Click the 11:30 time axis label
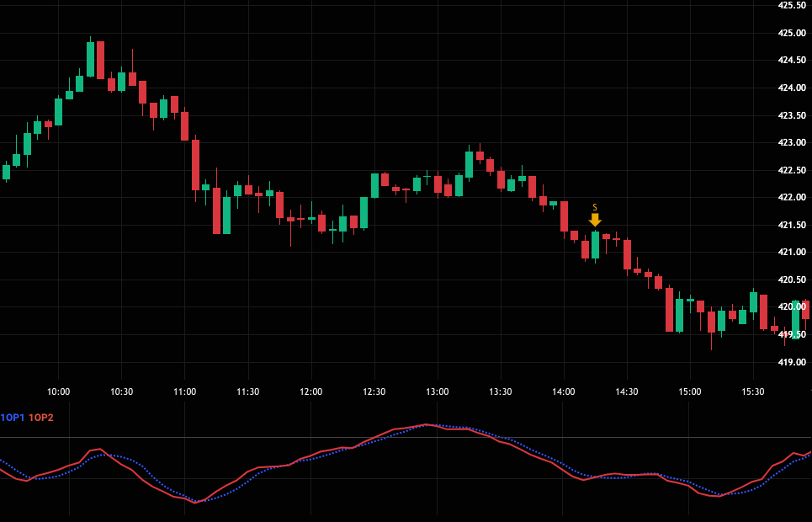This screenshot has height=522, width=812. [248, 391]
